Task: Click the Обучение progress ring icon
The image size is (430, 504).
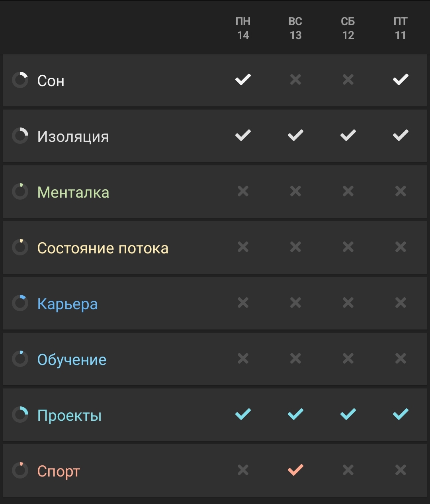Action: (20, 359)
